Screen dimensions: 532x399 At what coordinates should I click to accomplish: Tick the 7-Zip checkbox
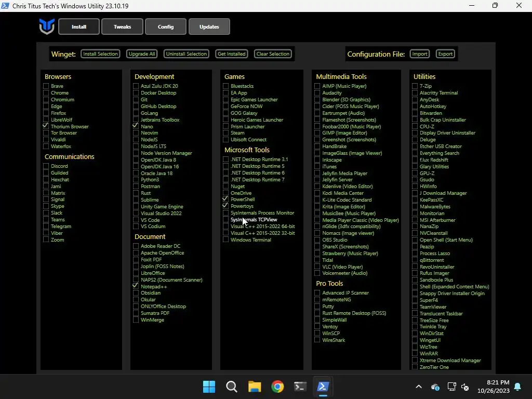(415, 86)
